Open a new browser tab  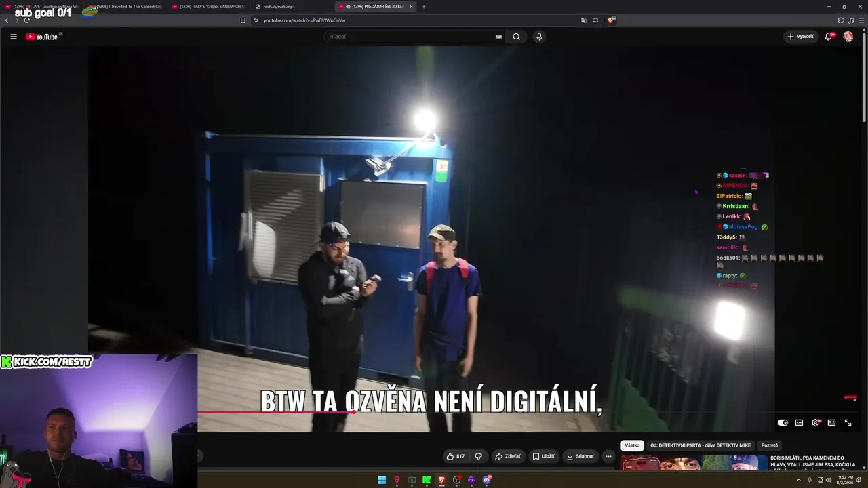pyautogui.click(x=424, y=7)
